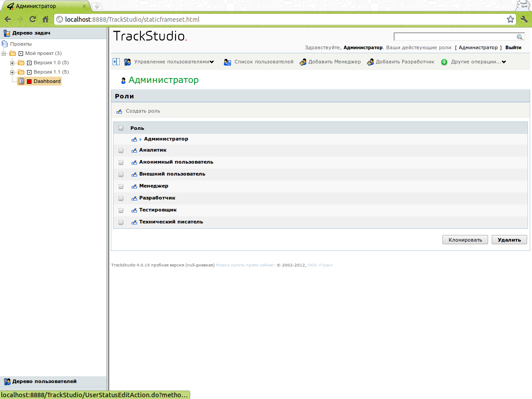Go back in the browser
This screenshot has width=532, height=399.
coord(8,20)
